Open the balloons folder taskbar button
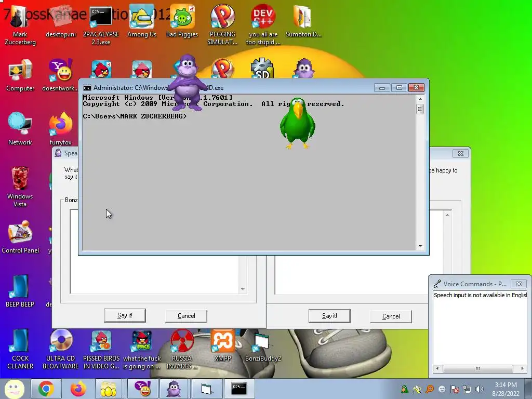 point(108,389)
